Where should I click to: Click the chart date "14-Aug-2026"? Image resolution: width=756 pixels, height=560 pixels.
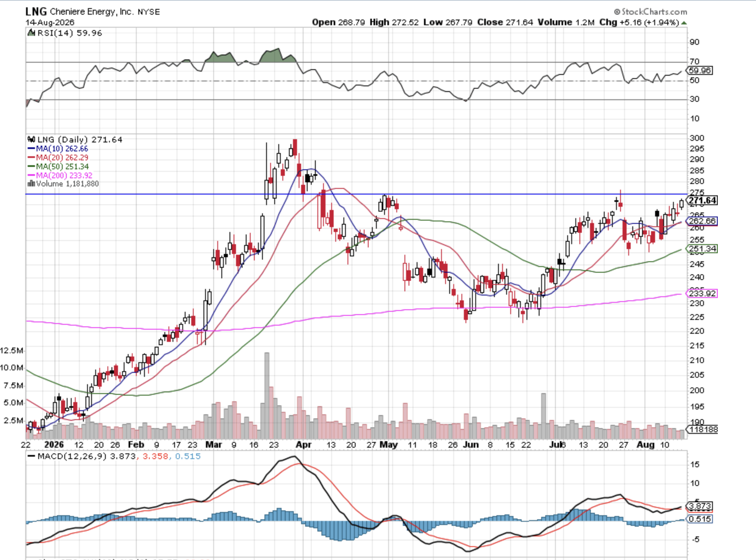(50, 22)
